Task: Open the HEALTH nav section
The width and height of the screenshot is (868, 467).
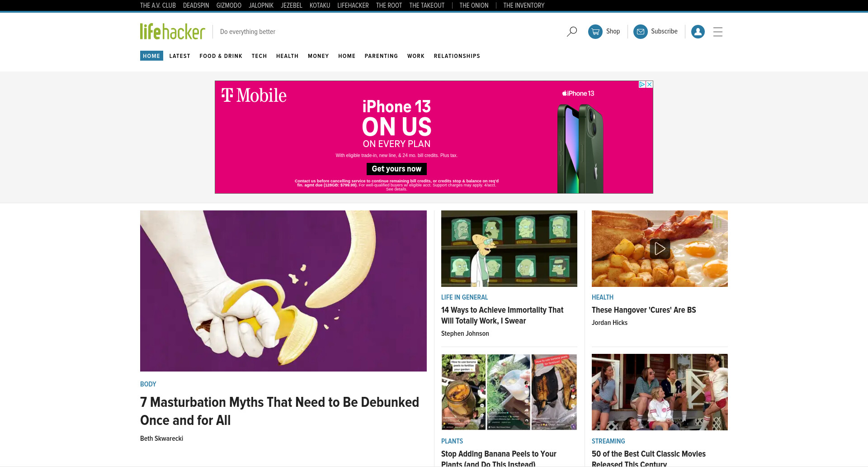Action: click(x=288, y=56)
